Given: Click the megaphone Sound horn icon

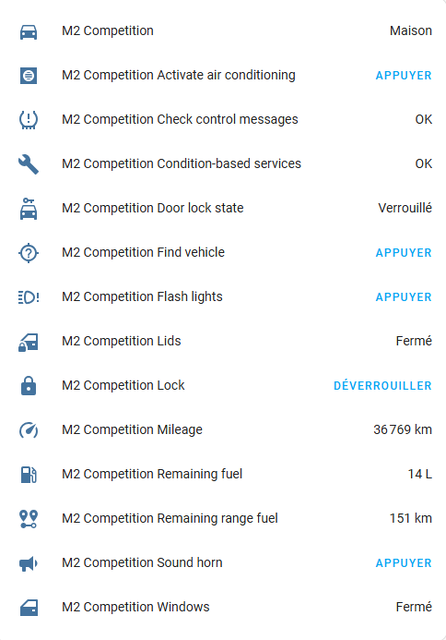Looking at the screenshot, I should 29,563.
